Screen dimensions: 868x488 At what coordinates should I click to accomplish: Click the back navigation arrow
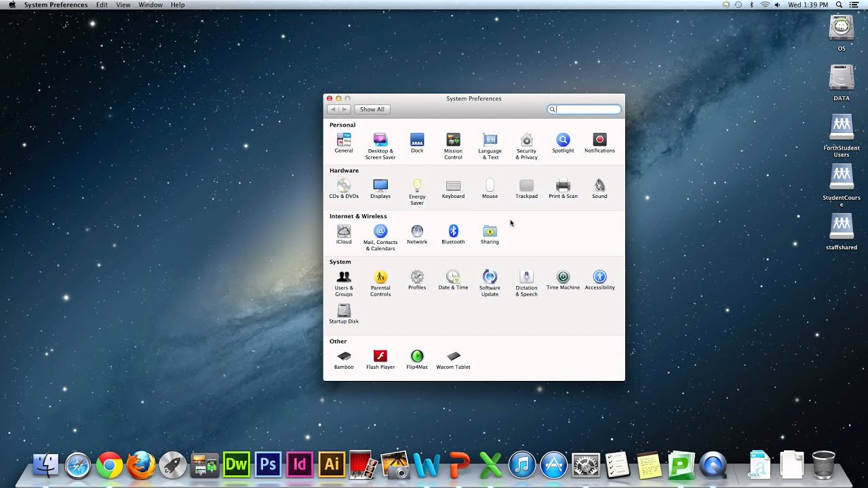point(332,109)
